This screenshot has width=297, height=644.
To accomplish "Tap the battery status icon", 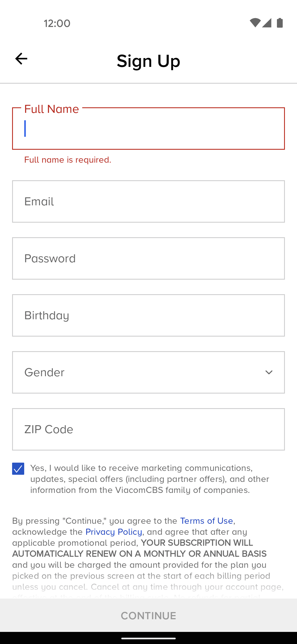I will (x=280, y=23).
